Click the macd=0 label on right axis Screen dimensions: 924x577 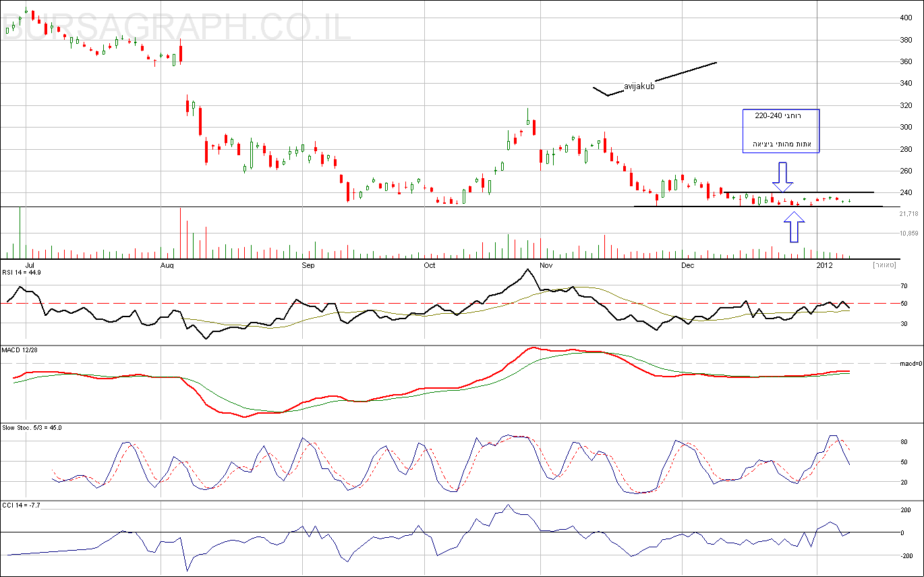(911, 364)
